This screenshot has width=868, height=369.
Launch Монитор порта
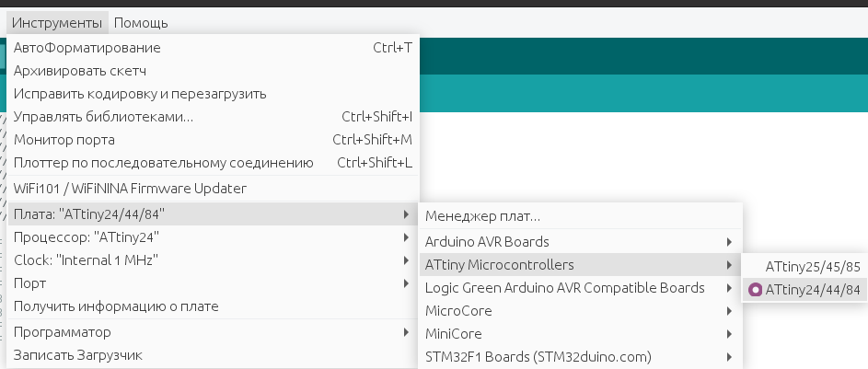pos(64,140)
